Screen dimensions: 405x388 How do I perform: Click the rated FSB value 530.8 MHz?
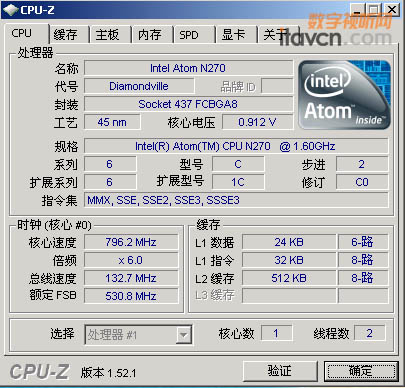pyautogui.click(x=131, y=296)
